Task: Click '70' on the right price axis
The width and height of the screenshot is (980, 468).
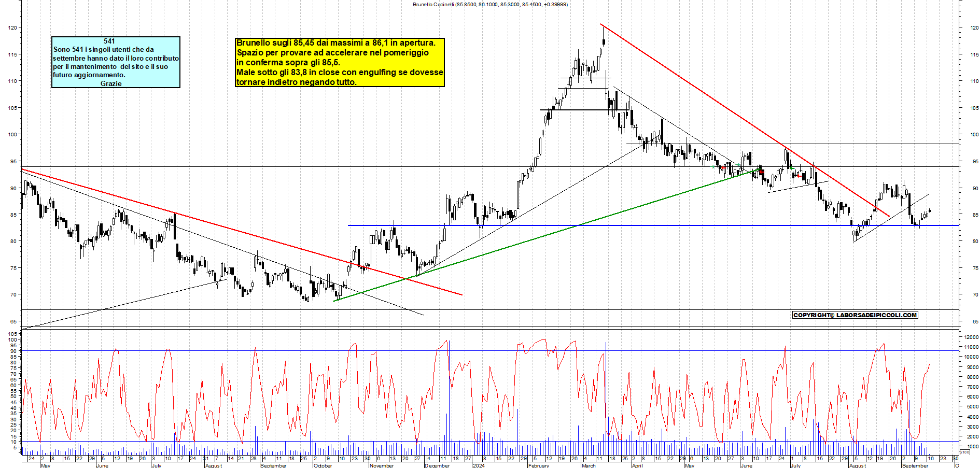Action: 975,294
